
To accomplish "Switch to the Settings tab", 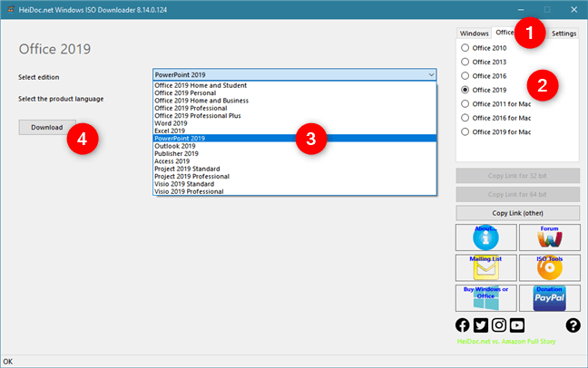I will (563, 34).
